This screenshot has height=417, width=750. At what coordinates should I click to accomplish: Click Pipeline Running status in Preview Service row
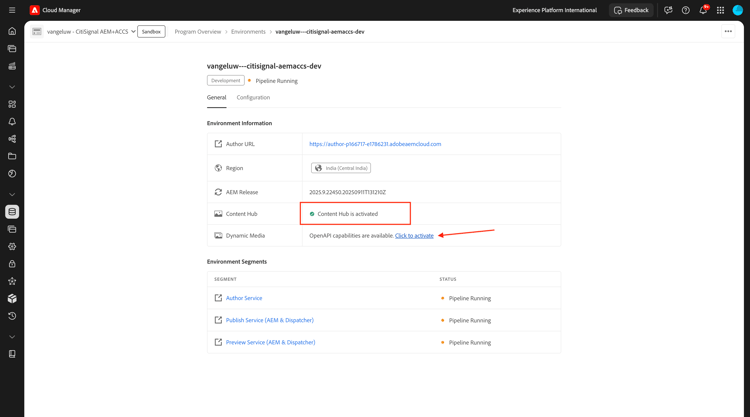click(470, 342)
